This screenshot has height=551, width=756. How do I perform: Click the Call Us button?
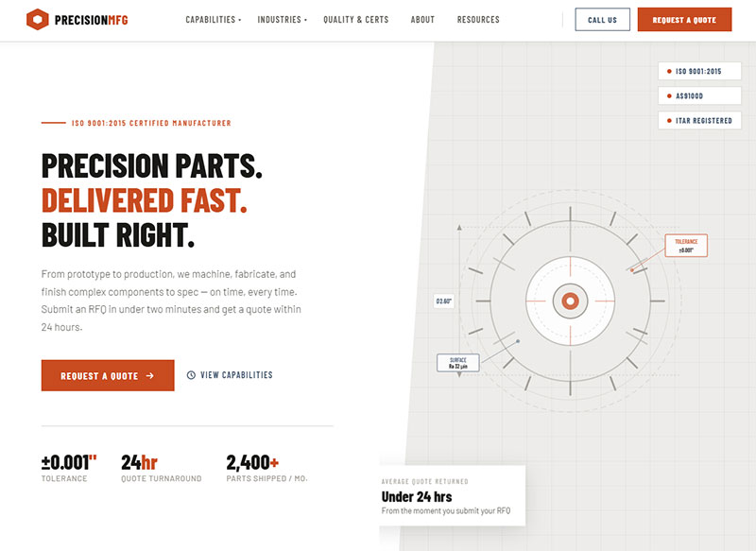602,20
